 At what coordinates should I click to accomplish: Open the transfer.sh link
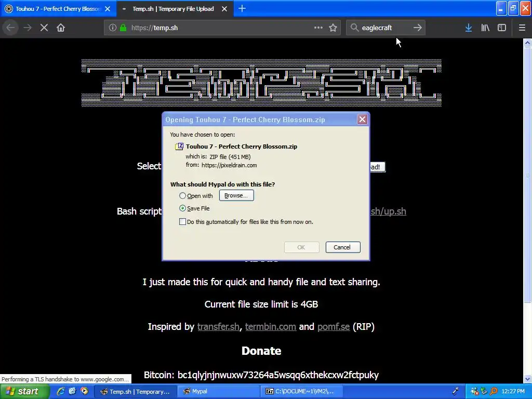218,327
